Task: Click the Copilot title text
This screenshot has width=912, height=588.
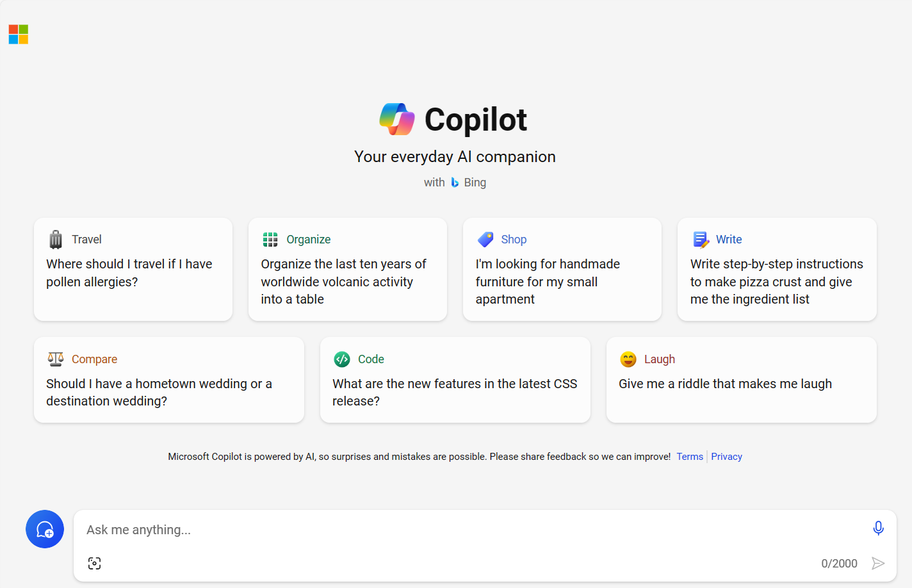Action: coord(476,120)
